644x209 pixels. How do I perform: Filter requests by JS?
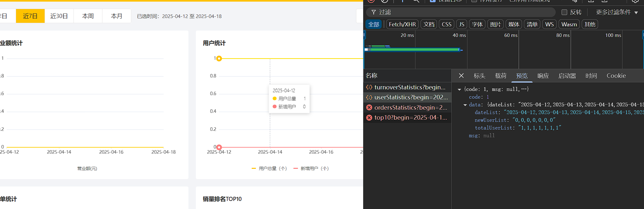point(462,24)
